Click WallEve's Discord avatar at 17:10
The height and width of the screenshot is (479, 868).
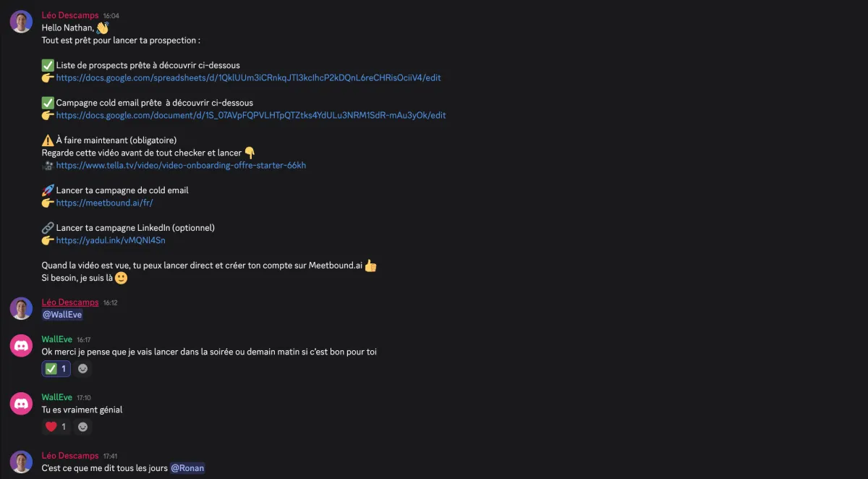tap(21, 404)
